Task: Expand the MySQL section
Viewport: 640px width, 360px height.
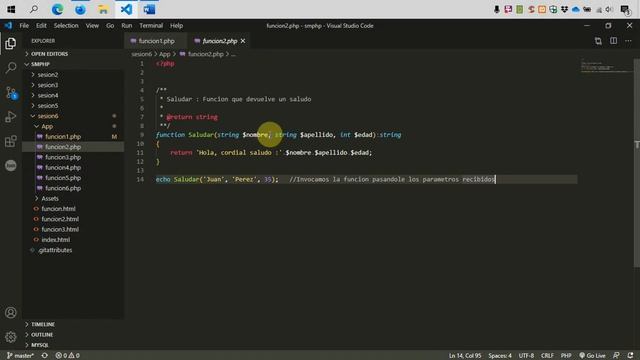Action: tap(73, 345)
